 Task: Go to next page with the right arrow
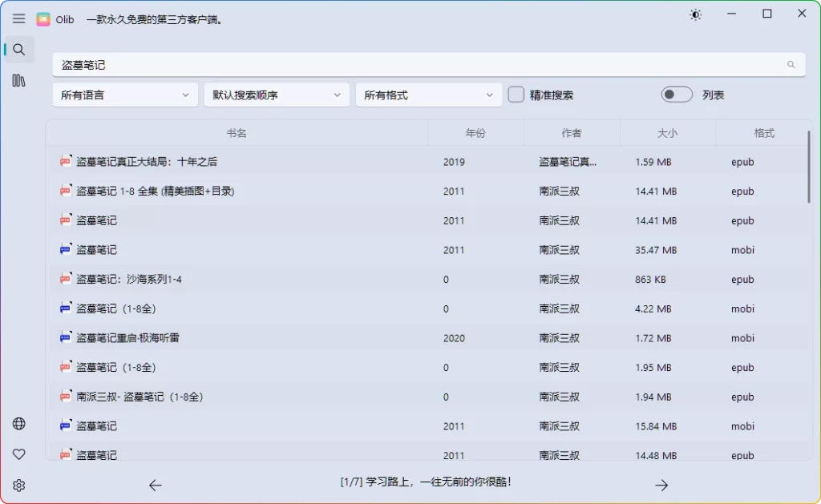pos(661,485)
